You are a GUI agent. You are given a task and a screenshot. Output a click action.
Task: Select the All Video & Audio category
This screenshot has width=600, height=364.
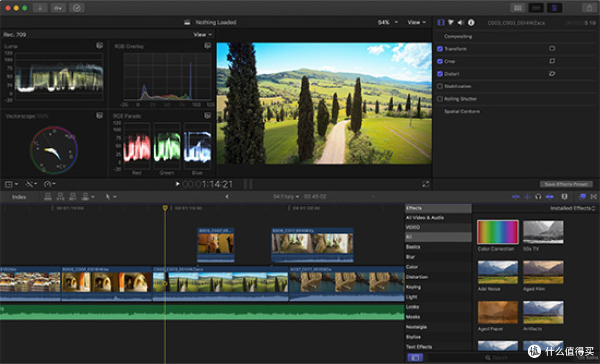(425, 218)
